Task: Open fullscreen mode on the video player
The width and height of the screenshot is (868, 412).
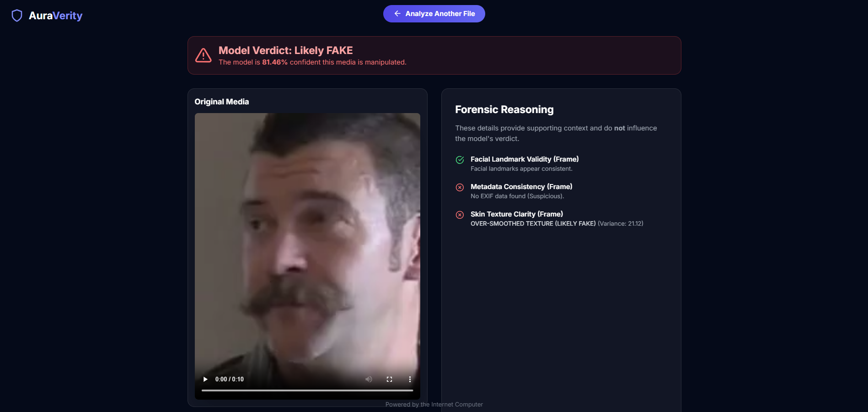Action: tap(389, 379)
